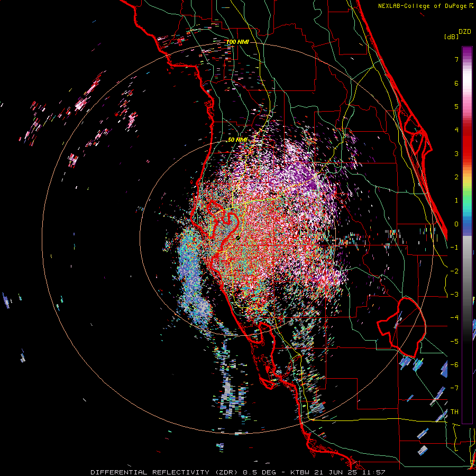This screenshot has width=476, height=476.
Task: Click the -5 value on ZDR scale
Action: tap(454, 342)
